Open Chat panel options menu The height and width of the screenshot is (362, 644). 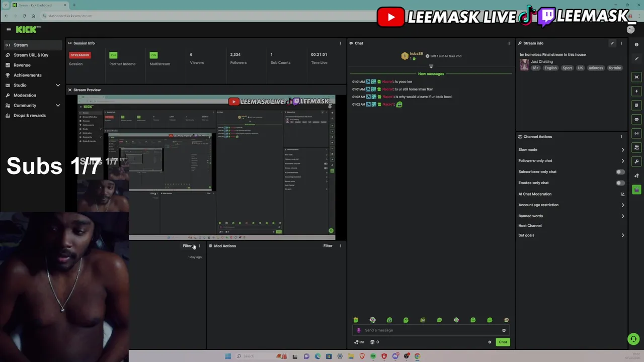[x=509, y=43]
